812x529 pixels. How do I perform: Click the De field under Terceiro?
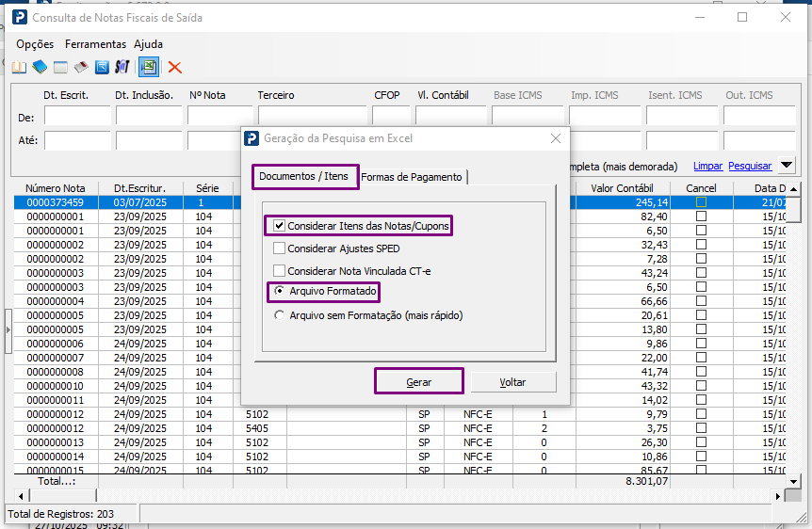point(312,116)
